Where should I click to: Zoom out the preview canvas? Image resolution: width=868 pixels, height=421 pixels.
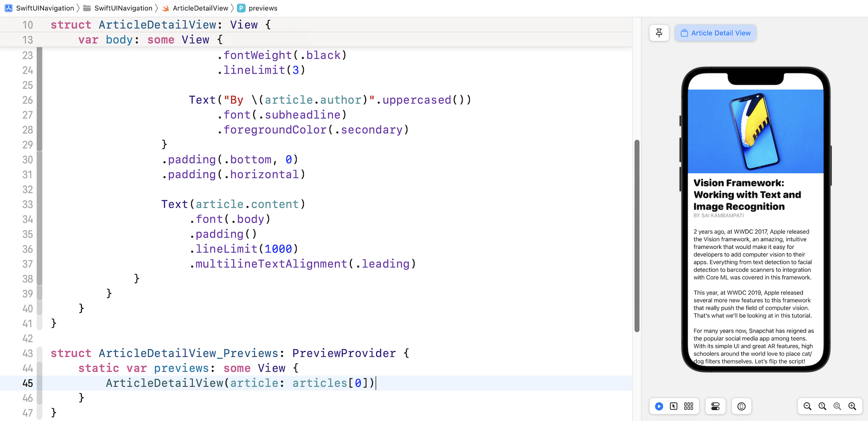(x=807, y=407)
